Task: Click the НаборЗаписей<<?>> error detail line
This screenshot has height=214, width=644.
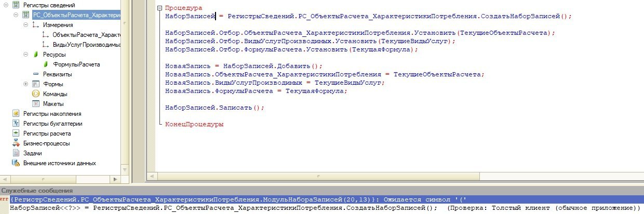Action: coord(325,208)
